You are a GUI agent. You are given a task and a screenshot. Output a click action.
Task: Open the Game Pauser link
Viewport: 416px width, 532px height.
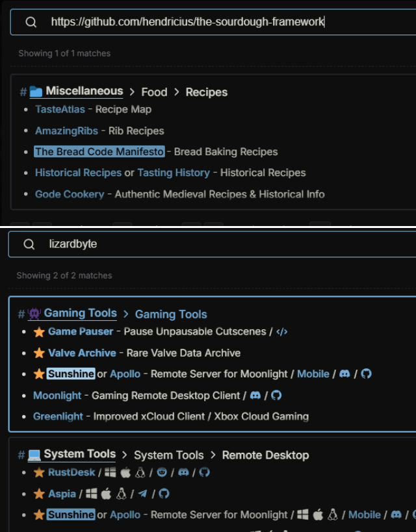click(x=81, y=331)
